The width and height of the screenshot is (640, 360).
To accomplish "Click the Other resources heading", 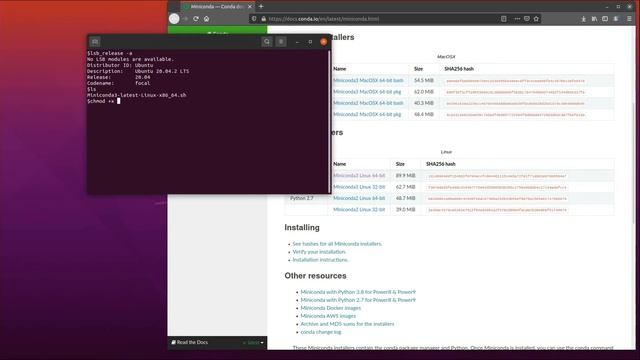I will click(x=316, y=276).
